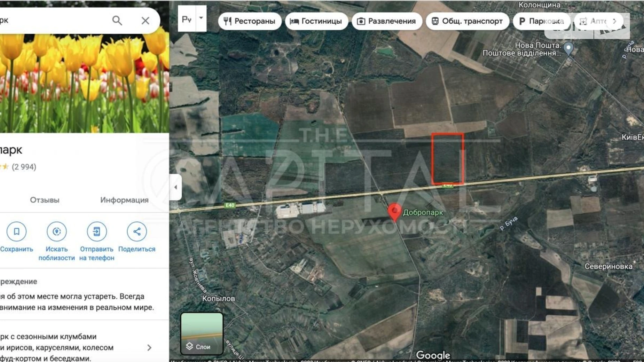Click the Нова Пошта location marker
This screenshot has height=362, width=644.
click(568, 48)
